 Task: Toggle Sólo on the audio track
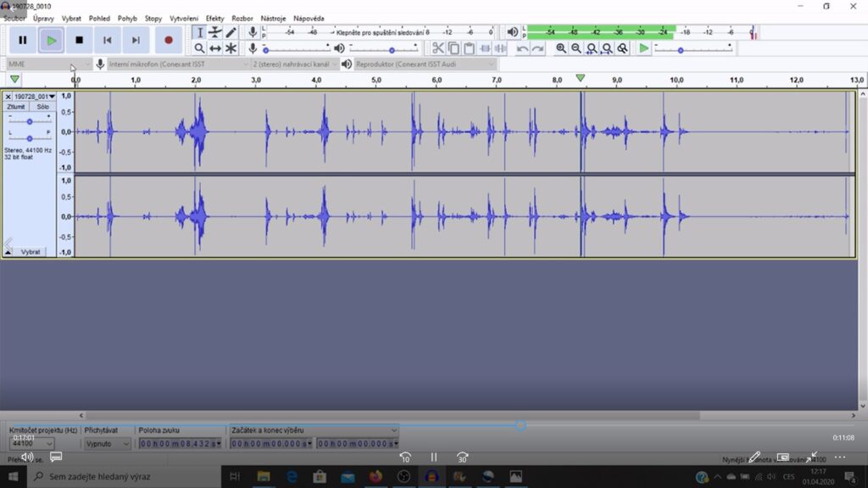tap(42, 108)
